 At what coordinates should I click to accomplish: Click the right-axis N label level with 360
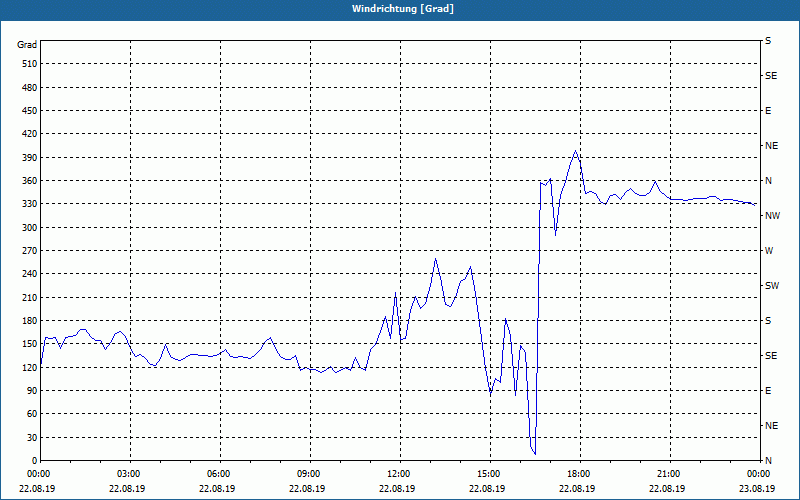[769, 181]
